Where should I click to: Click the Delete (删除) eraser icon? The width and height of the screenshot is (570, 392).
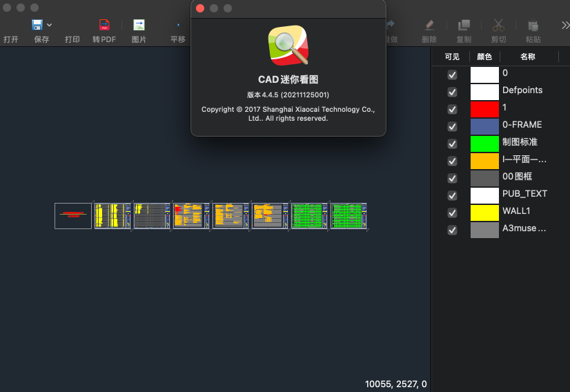(429, 25)
